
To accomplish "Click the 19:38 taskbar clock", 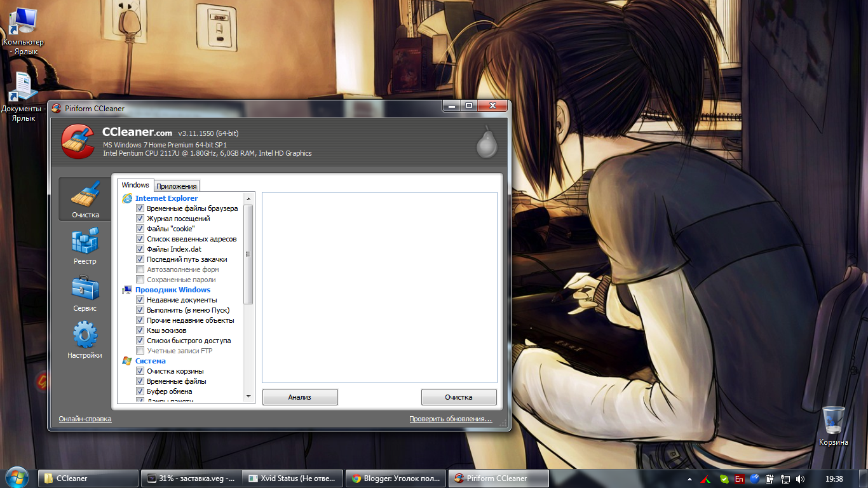I will pyautogui.click(x=834, y=478).
